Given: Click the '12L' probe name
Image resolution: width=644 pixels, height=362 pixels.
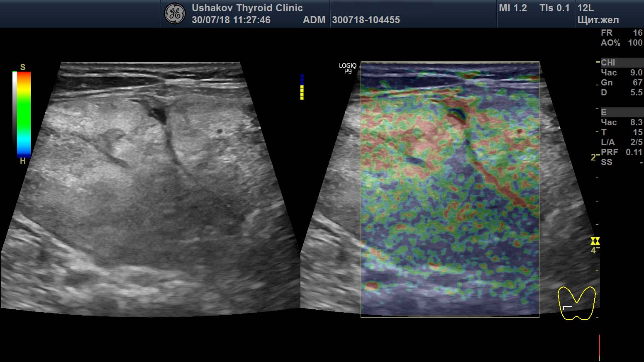Looking at the screenshot, I should [x=585, y=8].
